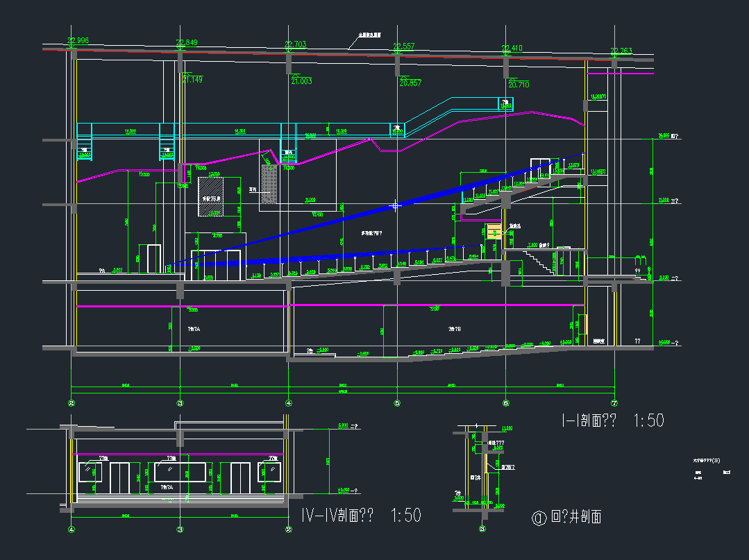Pick grid axis bubble 6 under I-I section

[x=506, y=403]
